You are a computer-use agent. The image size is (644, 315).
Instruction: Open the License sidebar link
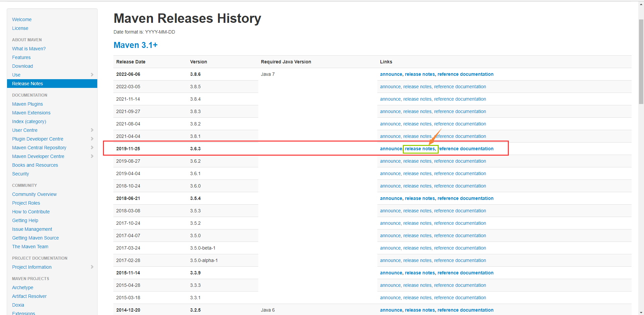20,28
